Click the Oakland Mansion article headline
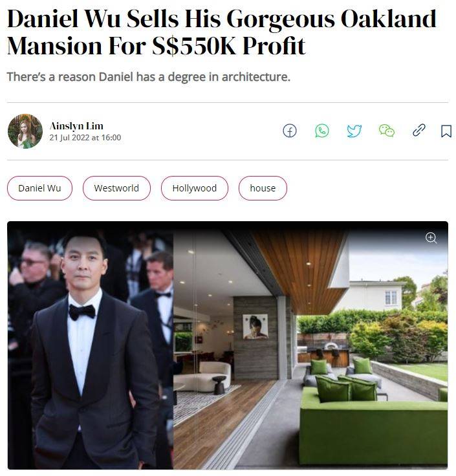This screenshot has height=476, width=456. [222, 32]
